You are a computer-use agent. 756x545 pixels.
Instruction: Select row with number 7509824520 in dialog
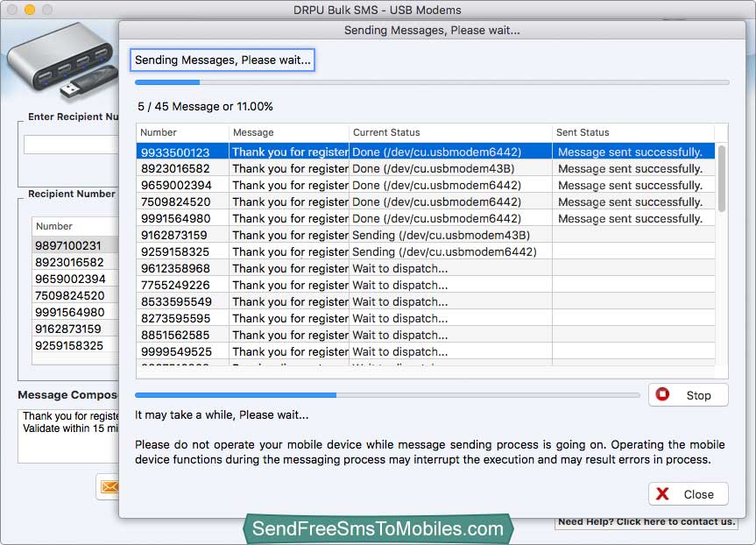click(425, 202)
